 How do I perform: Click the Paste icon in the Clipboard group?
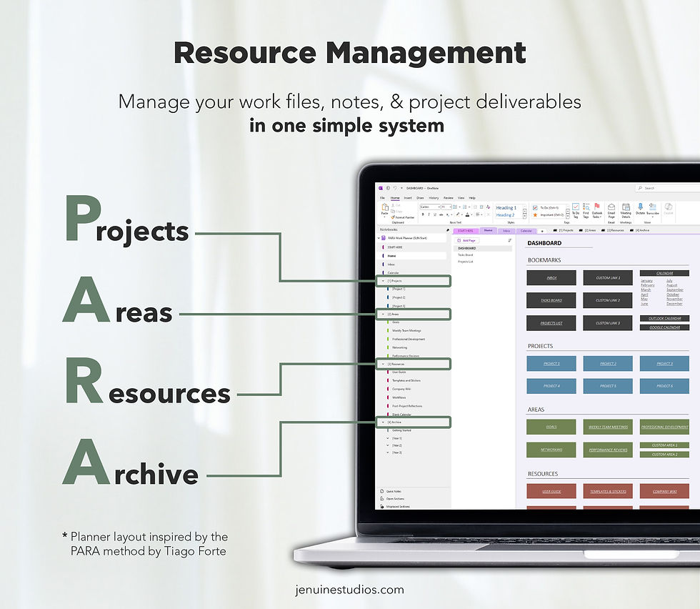tap(385, 207)
